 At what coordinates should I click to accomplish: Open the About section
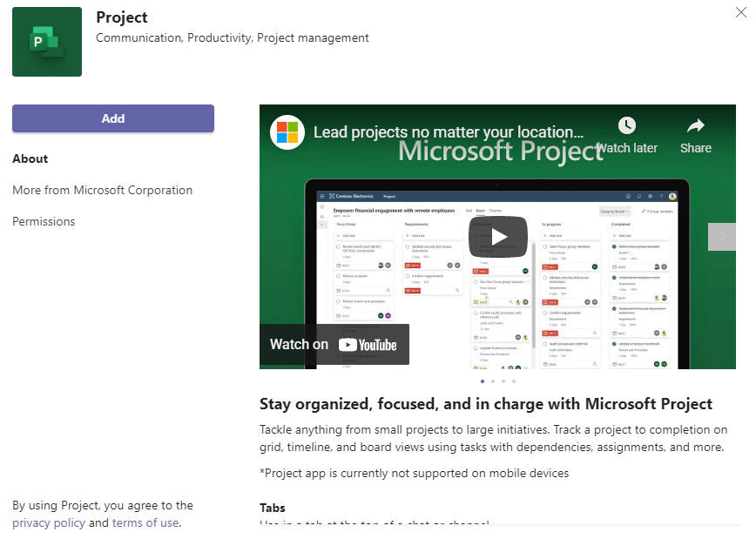(x=30, y=158)
